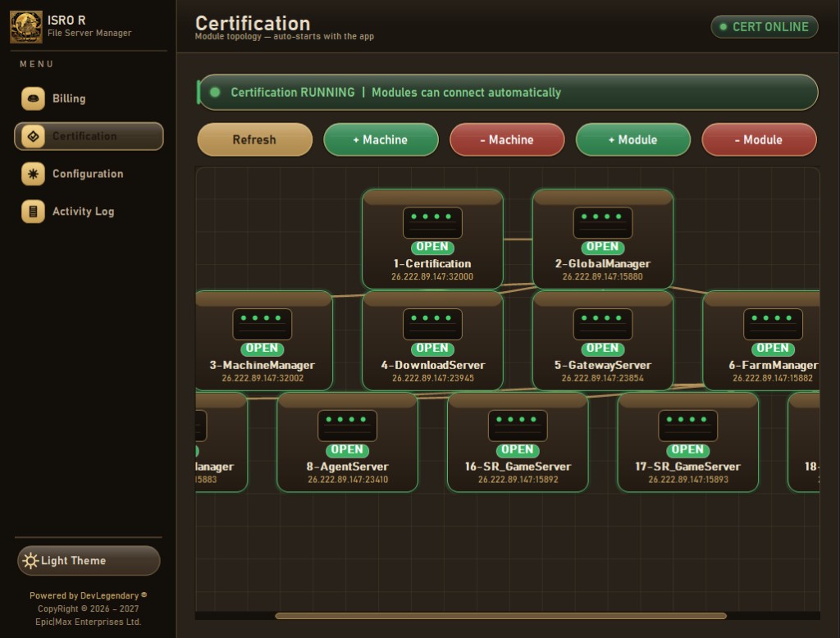Click address 26.222.89.147:23410
This screenshot has height=638, width=840.
tap(348, 480)
